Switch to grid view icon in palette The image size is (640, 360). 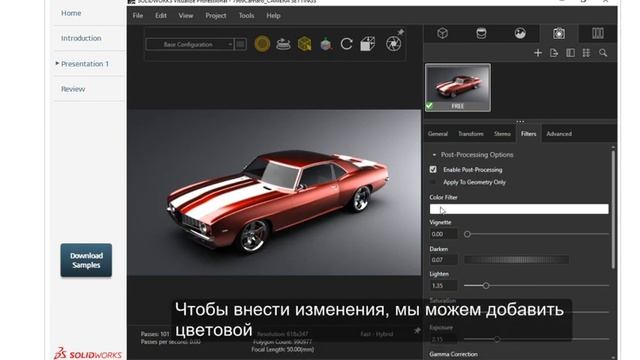click(587, 53)
